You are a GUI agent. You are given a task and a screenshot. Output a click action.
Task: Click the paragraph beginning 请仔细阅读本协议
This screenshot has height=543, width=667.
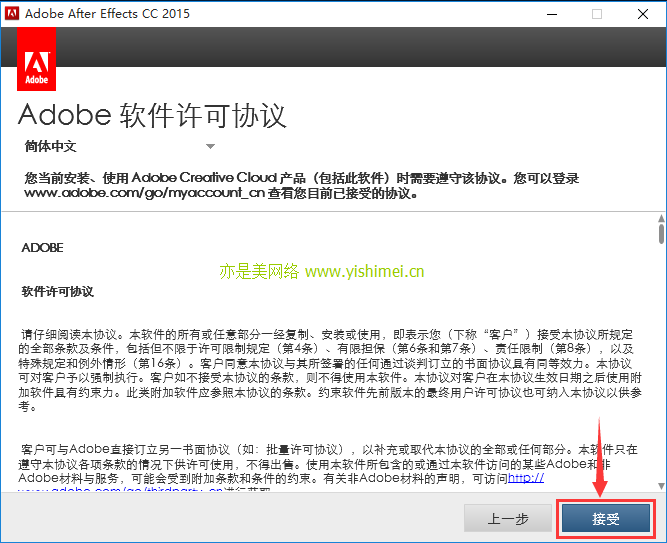(x=330, y=370)
